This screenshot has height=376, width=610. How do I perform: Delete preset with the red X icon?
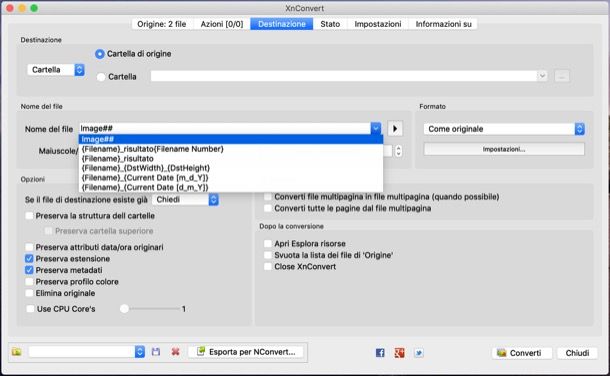pyautogui.click(x=175, y=352)
